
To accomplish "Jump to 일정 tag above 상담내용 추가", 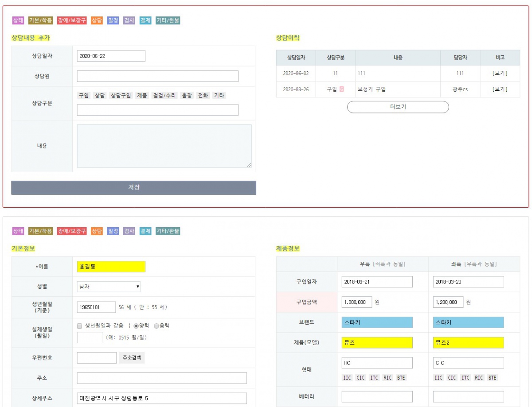I will point(113,20).
